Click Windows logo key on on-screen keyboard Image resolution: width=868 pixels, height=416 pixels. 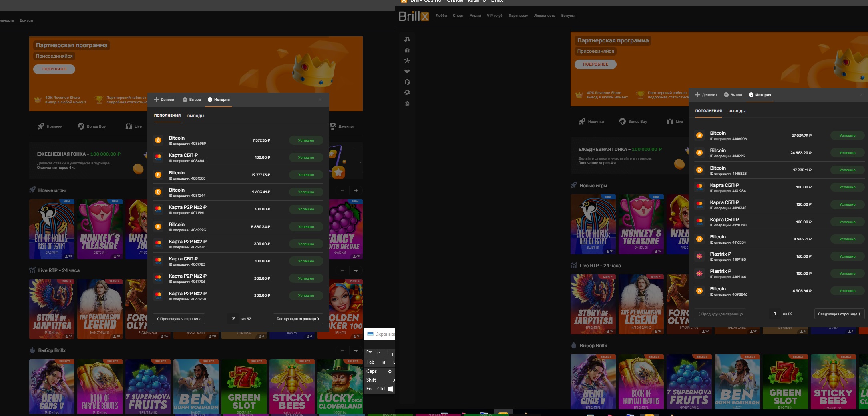pyautogui.click(x=390, y=389)
